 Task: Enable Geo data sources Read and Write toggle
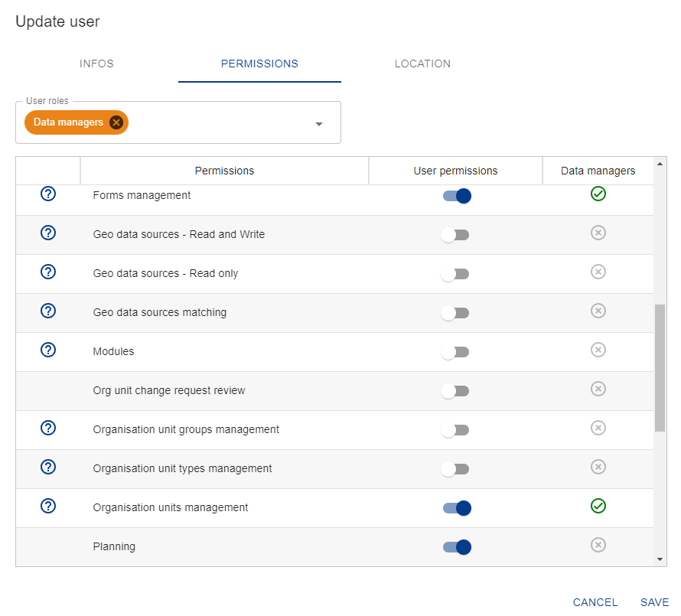455,235
